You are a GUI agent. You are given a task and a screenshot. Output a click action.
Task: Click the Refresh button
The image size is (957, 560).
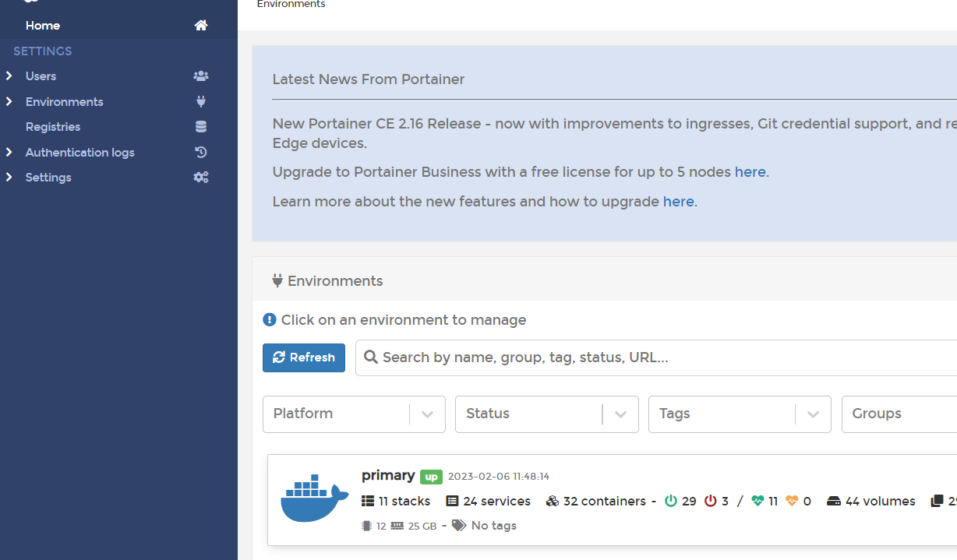click(304, 357)
